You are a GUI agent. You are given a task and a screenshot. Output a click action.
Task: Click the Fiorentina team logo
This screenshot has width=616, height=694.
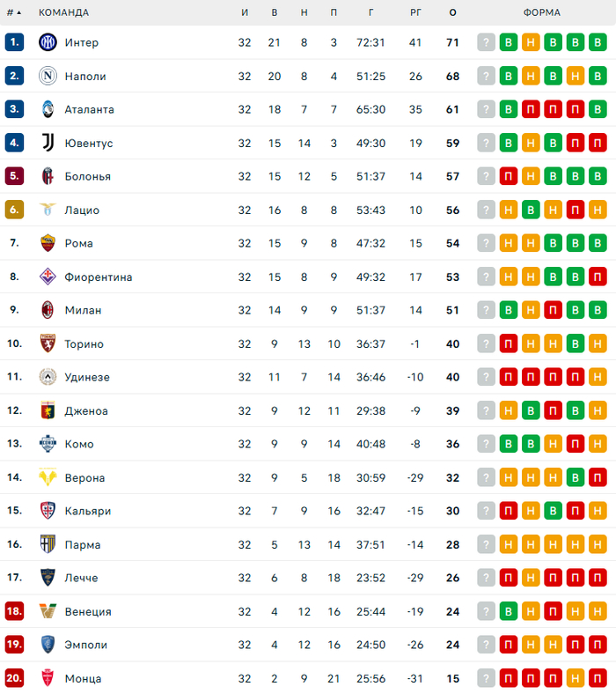(x=48, y=277)
